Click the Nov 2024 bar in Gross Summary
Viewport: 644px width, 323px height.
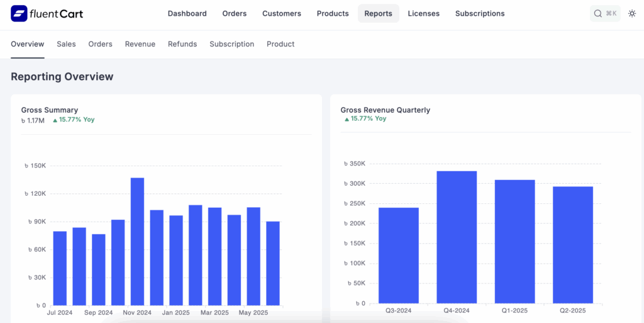(137, 242)
